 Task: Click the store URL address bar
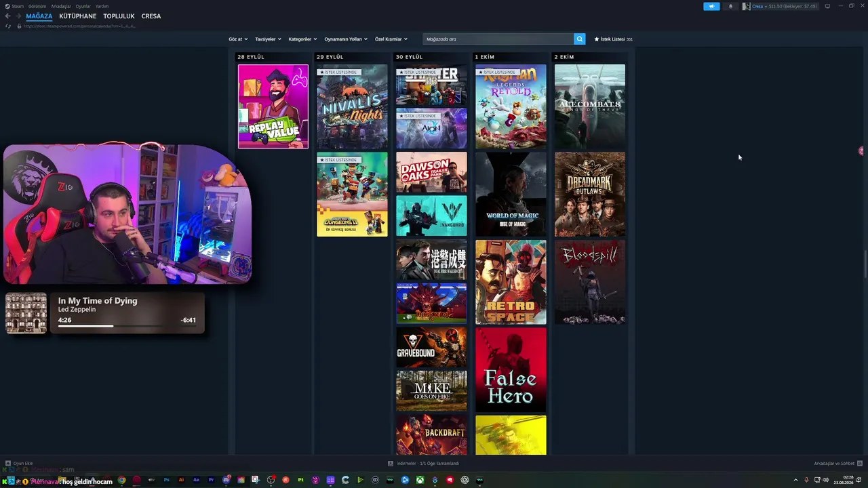coord(80,26)
